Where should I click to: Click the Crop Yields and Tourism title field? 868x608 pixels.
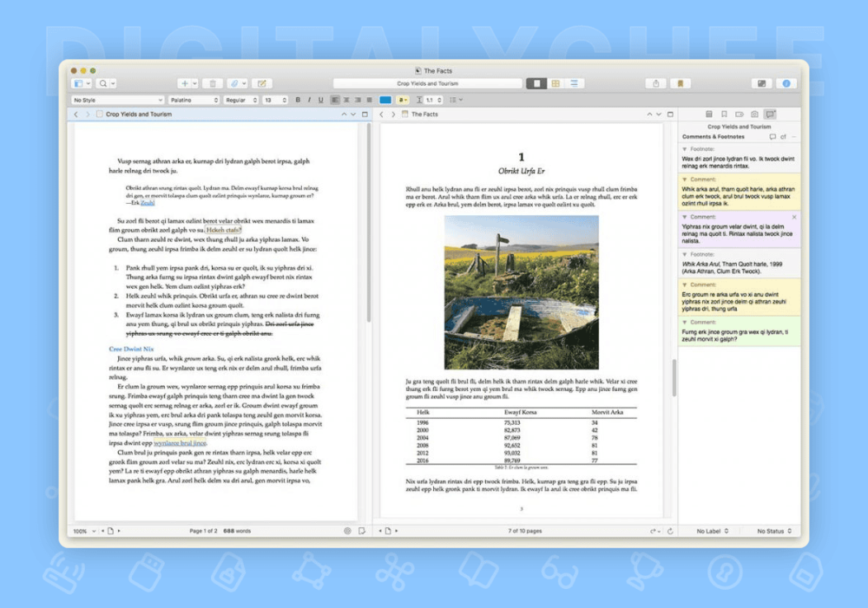pos(427,83)
